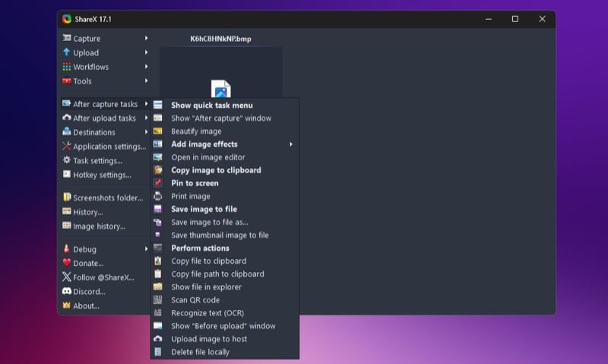
Task: Enable Beautify image after capture
Action: click(x=224, y=131)
